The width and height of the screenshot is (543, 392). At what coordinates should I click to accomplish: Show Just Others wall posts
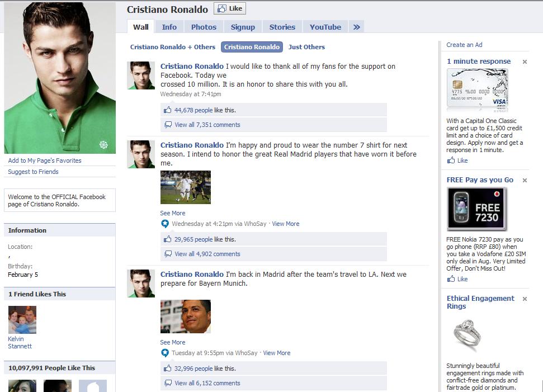tap(306, 47)
